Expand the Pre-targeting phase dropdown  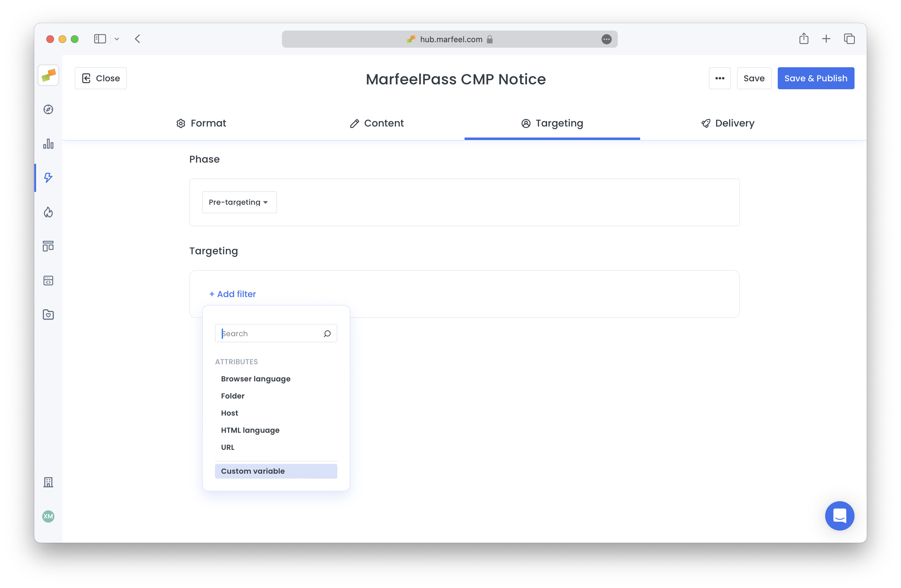pyautogui.click(x=239, y=202)
